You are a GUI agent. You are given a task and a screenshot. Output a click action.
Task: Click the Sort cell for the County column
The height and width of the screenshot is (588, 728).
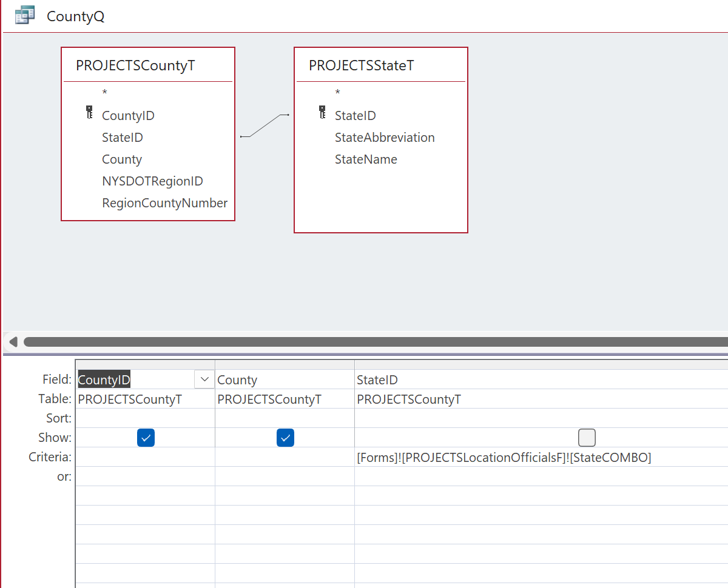[x=285, y=418]
